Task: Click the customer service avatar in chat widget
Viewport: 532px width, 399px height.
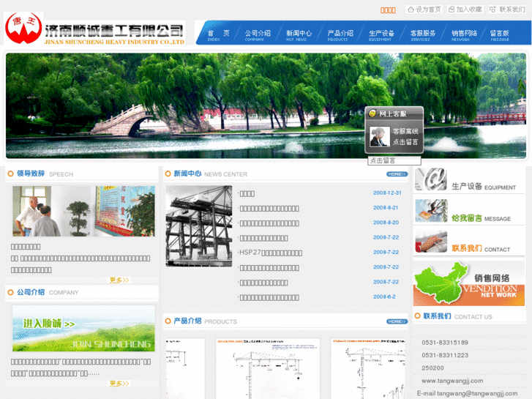Action: (379, 137)
